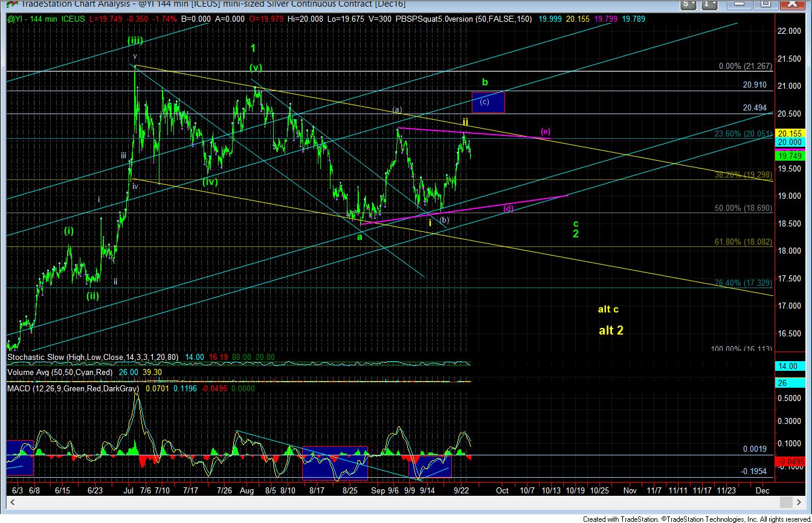The width and height of the screenshot is (812, 523).
Task: Click the '23.60% (20.051)' Fibonacci label
Action: (x=743, y=133)
